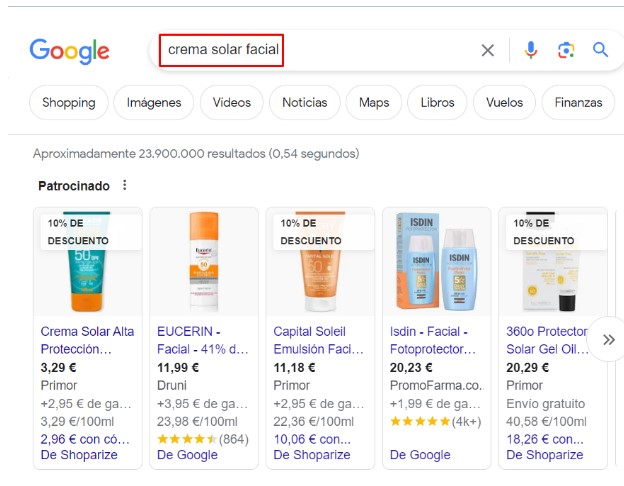The width and height of the screenshot is (624, 486).
Task: Switch to the Imágenes tab
Action: click(154, 102)
